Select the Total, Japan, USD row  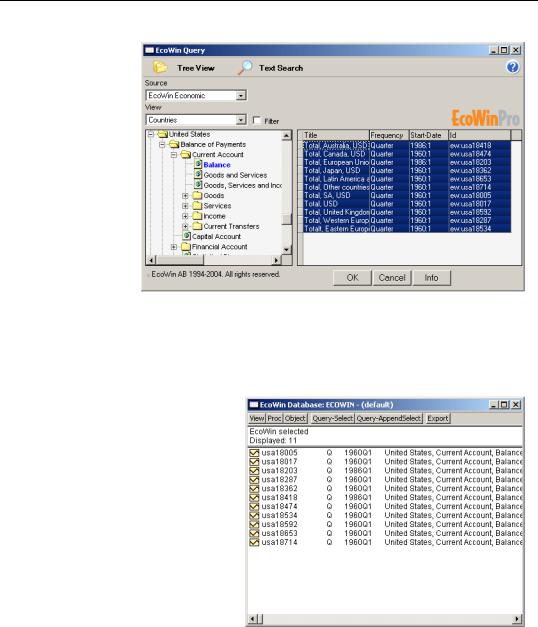pyautogui.click(x=407, y=170)
